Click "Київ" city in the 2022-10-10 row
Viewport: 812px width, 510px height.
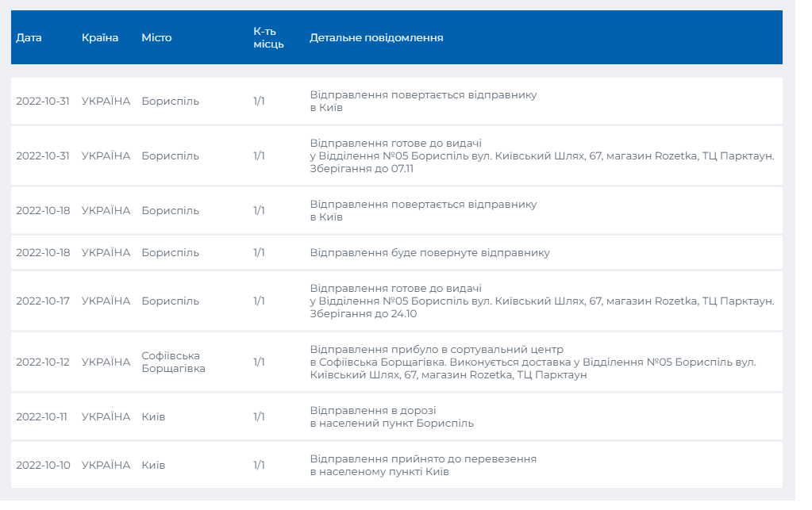[x=153, y=466]
